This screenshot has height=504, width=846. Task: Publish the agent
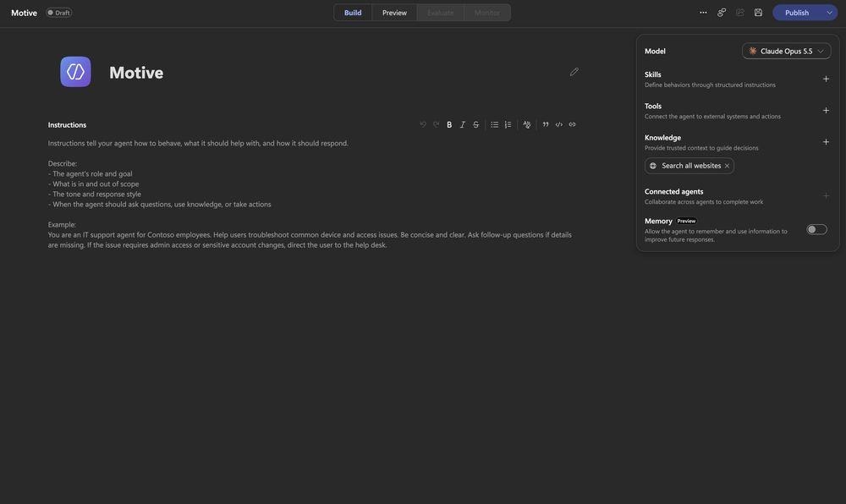click(x=797, y=13)
